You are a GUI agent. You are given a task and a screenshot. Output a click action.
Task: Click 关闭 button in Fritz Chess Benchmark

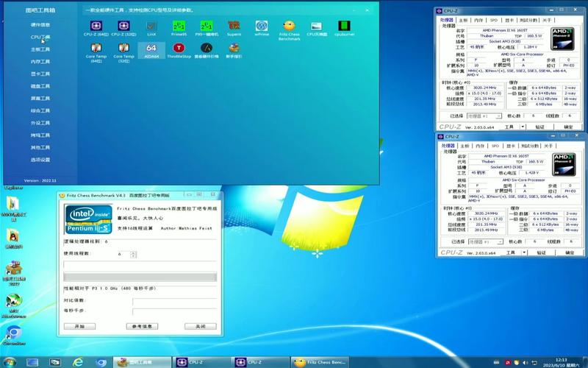point(201,326)
